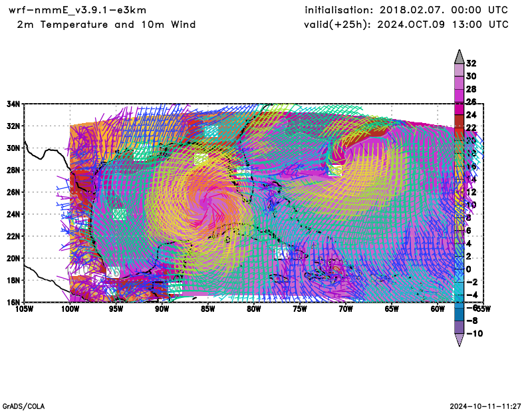
Task: Click the '16N' latitude label
Action: tap(13, 302)
